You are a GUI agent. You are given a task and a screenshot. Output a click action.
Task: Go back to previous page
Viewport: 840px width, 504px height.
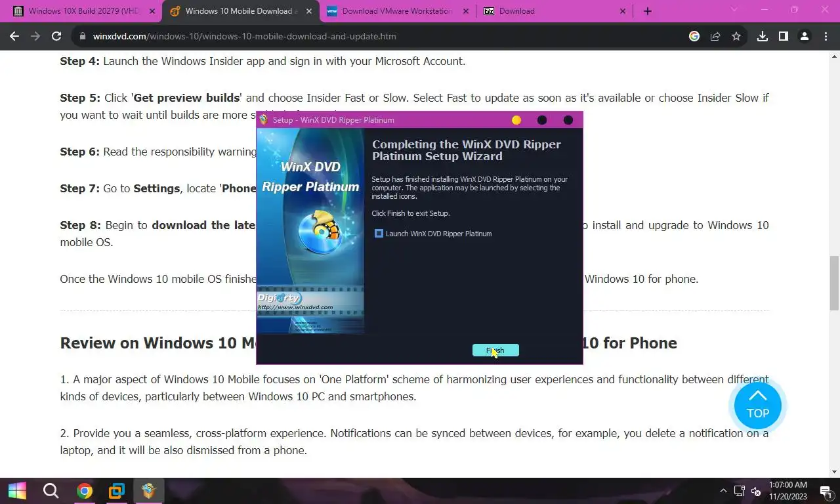tap(14, 36)
